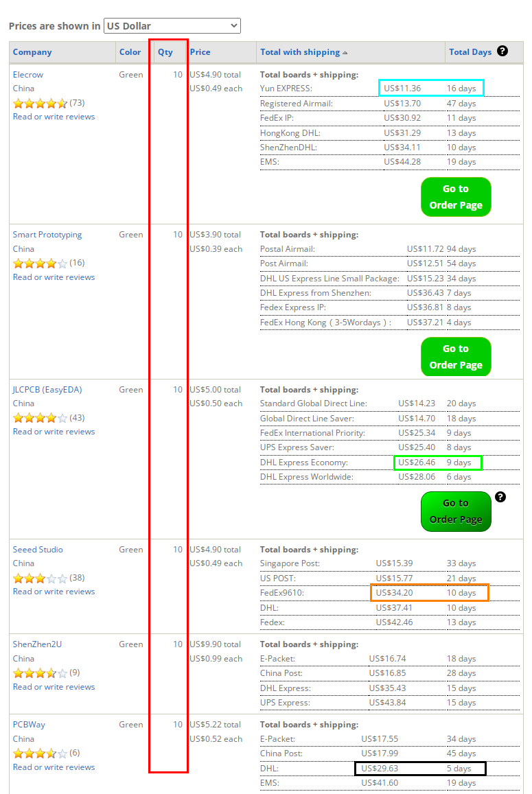The height and width of the screenshot is (794, 532).
Task: Open the currency dropdown showing US Dollar
Action: coord(172,26)
